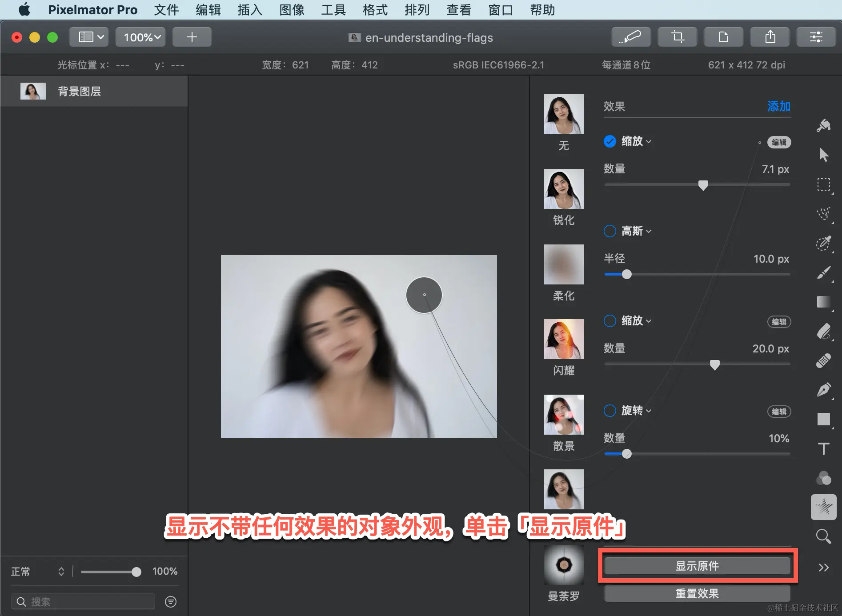Click the layer opacity slider
The width and height of the screenshot is (842, 616).
[110, 572]
